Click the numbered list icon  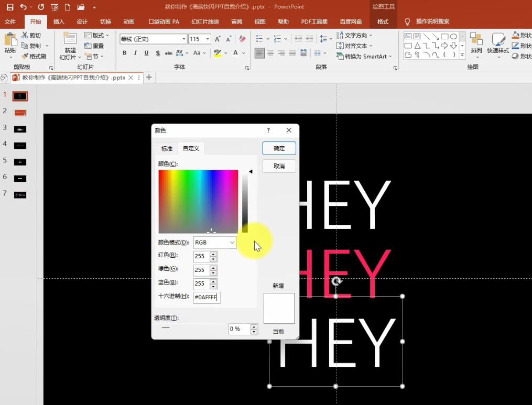277,39
